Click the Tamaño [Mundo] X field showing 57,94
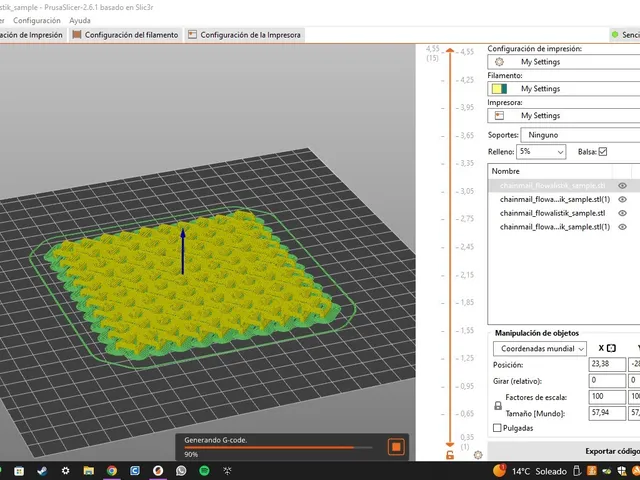This screenshot has width=640, height=480. click(x=607, y=413)
